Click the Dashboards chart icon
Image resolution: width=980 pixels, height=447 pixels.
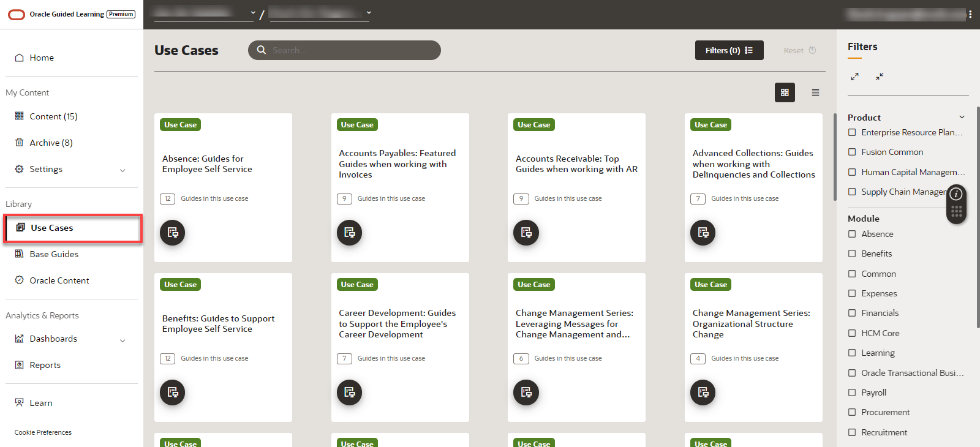click(x=19, y=339)
